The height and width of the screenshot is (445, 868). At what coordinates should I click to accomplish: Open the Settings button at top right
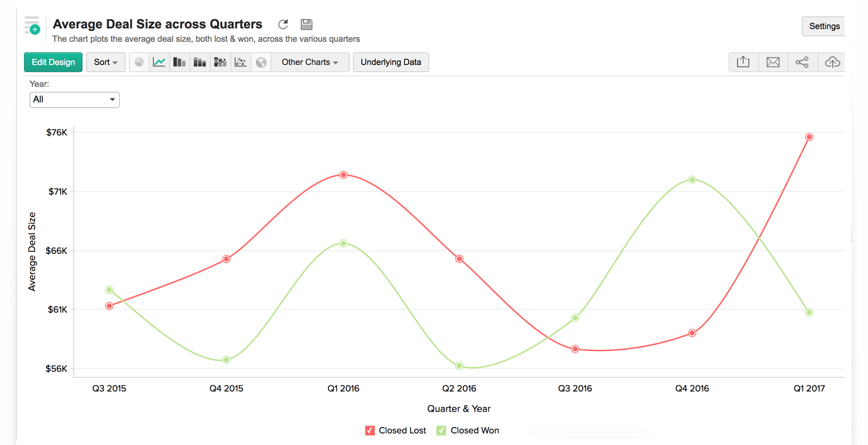(824, 26)
